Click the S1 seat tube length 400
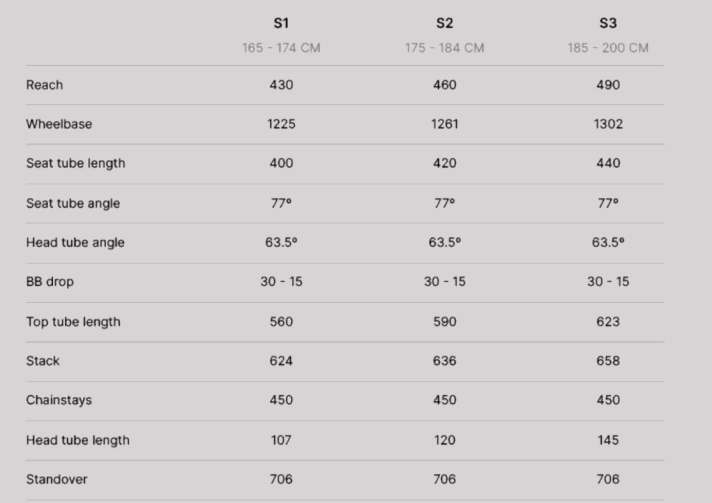Screen dimensions: 712x503 [x=281, y=163]
